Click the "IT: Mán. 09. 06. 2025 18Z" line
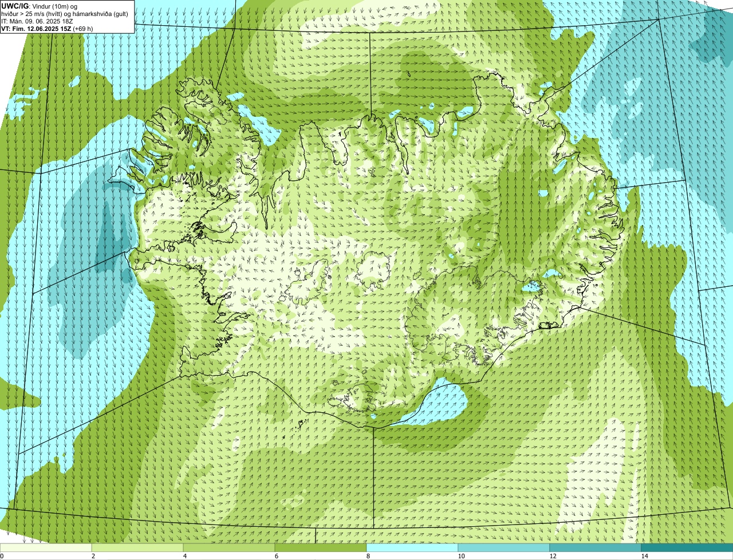Screen dimensions: 733x560 37,21
